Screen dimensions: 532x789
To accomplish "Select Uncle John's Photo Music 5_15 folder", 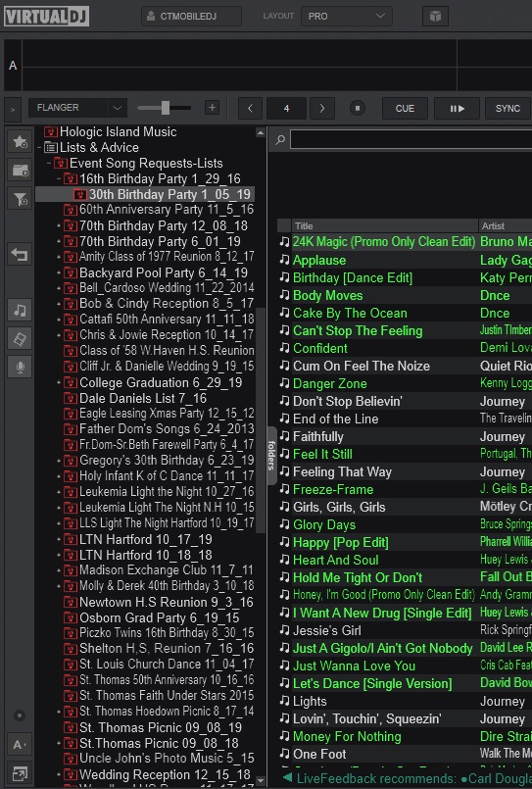I will click(159, 759).
